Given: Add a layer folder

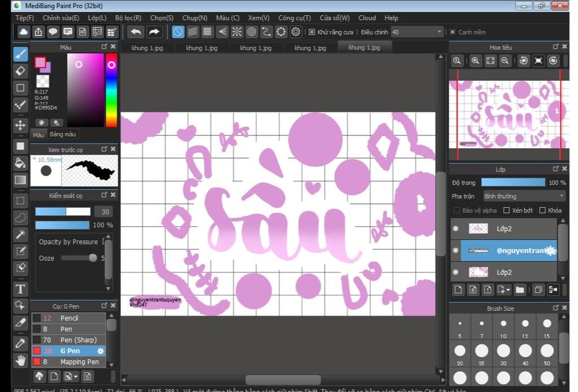Looking at the screenshot, I should click(x=520, y=289).
